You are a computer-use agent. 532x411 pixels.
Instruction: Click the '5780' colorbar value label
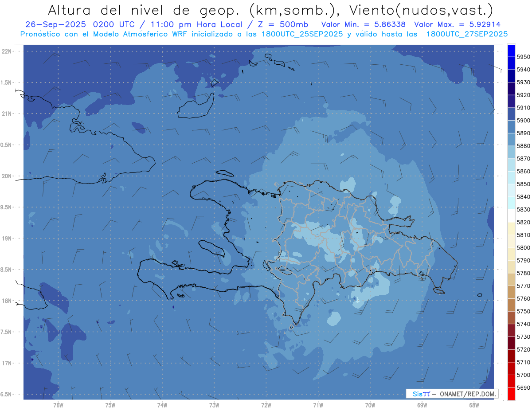[523, 273]
